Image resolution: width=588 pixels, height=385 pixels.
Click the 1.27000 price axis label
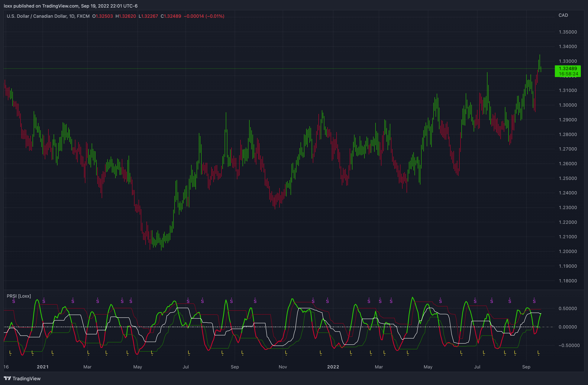pos(568,149)
